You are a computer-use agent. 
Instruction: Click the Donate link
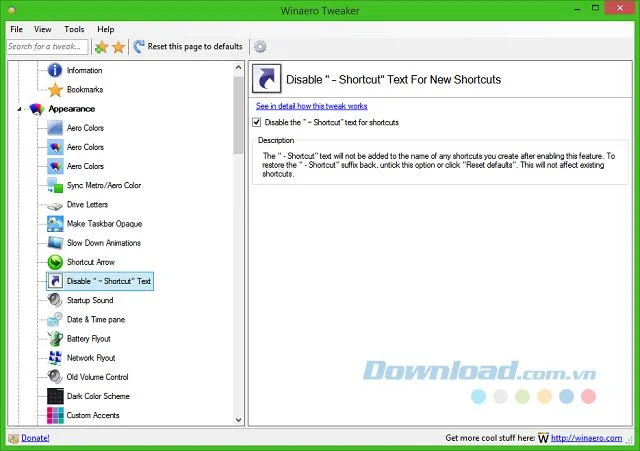click(35, 438)
